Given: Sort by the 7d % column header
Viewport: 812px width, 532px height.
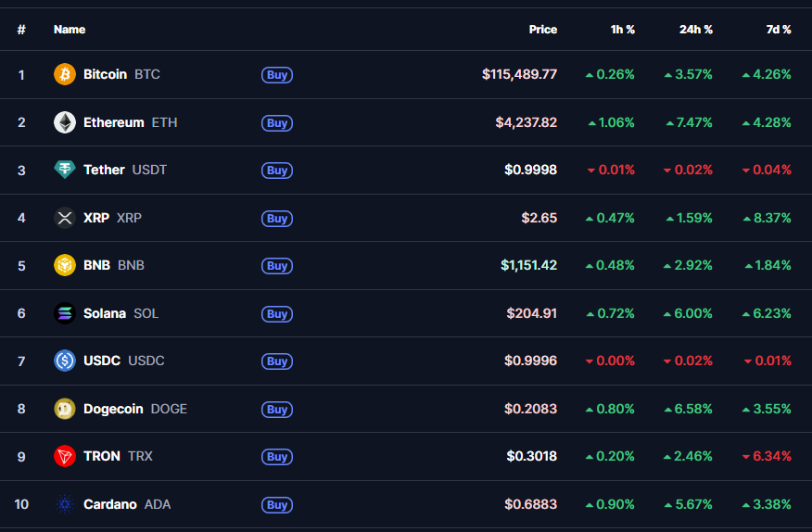Looking at the screenshot, I should pos(779,30).
